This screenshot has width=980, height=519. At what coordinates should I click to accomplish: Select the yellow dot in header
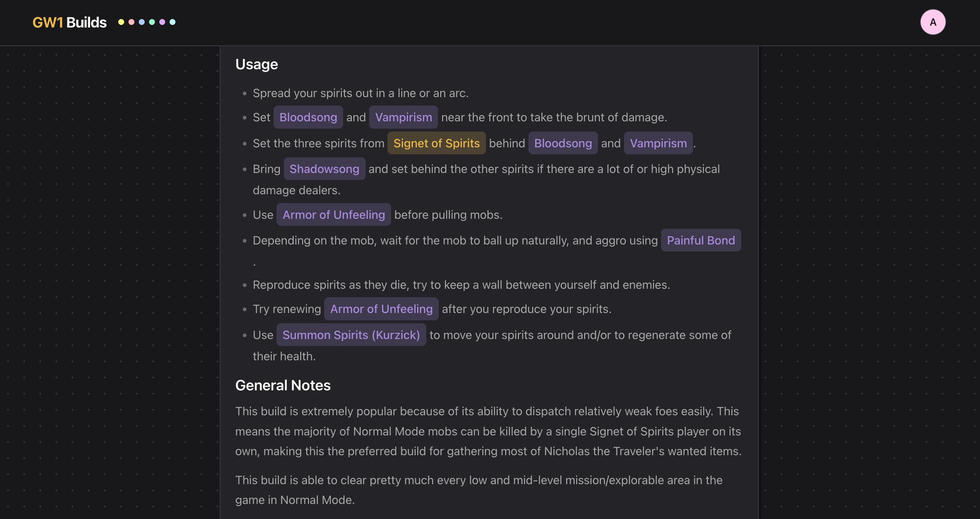coord(121,22)
